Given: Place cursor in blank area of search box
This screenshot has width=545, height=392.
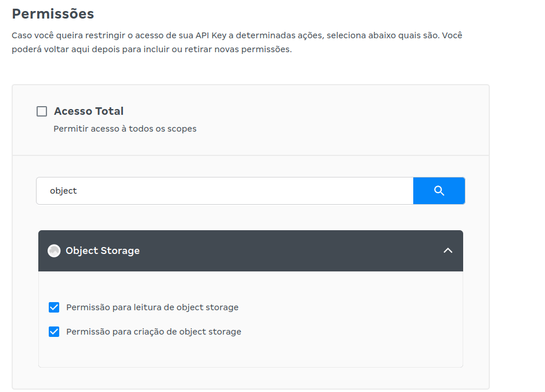Looking at the screenshot, I should 243,191.
